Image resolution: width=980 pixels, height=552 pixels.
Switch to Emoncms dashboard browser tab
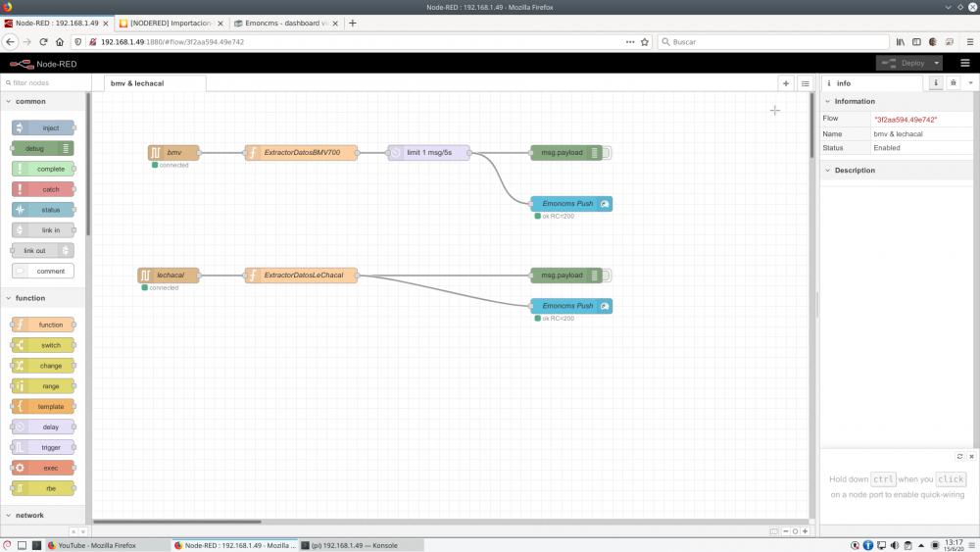click(285, 24)
